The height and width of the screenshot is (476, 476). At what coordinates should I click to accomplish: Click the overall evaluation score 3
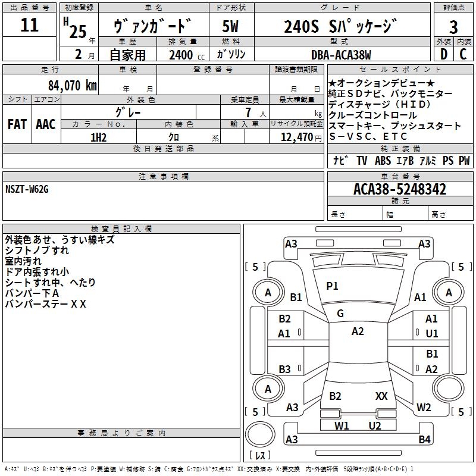tap(453, 27)
